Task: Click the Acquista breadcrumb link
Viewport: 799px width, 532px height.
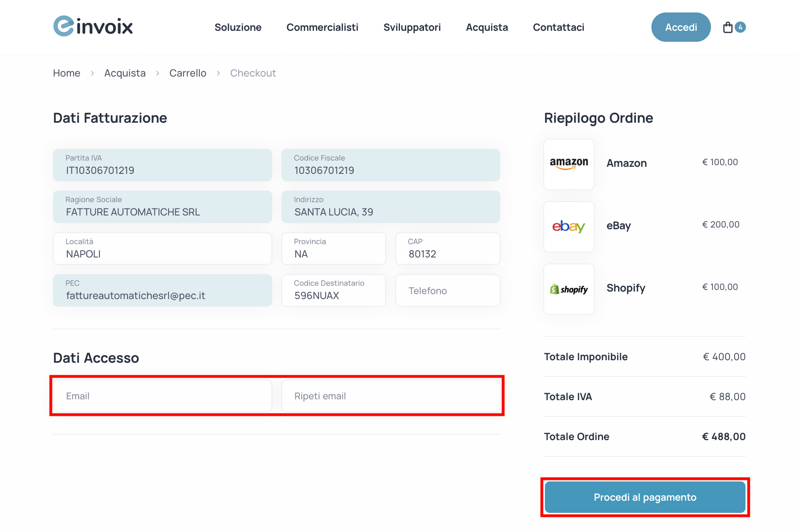Action: (x=124, y=73)
